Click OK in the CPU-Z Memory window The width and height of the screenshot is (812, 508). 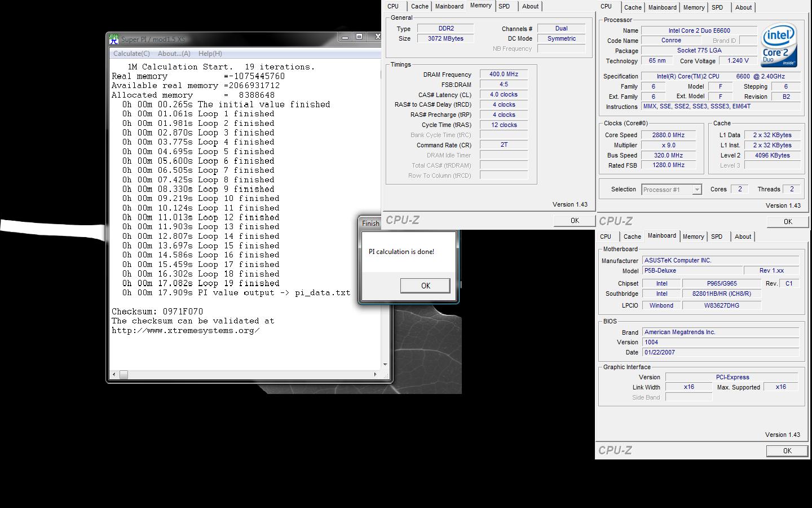[x=574, y=221]
